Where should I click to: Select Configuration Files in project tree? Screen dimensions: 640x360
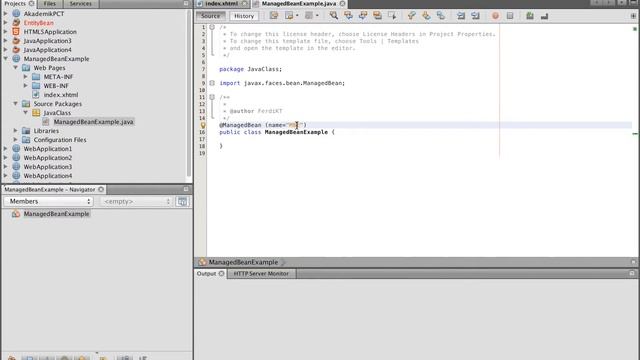point(60,140)
